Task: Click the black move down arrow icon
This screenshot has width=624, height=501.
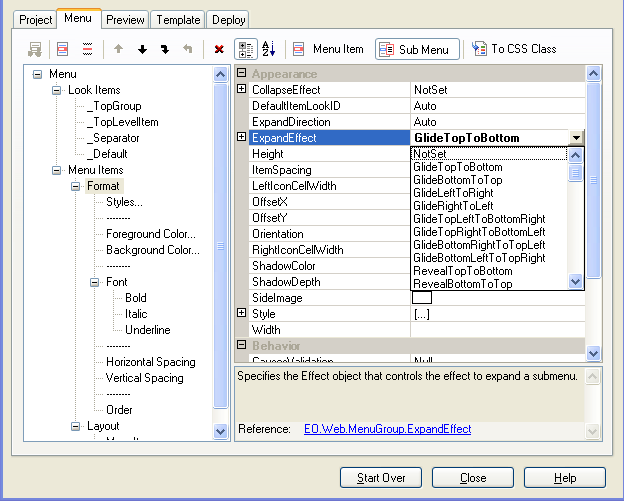Action: click(x=142, y=49)
